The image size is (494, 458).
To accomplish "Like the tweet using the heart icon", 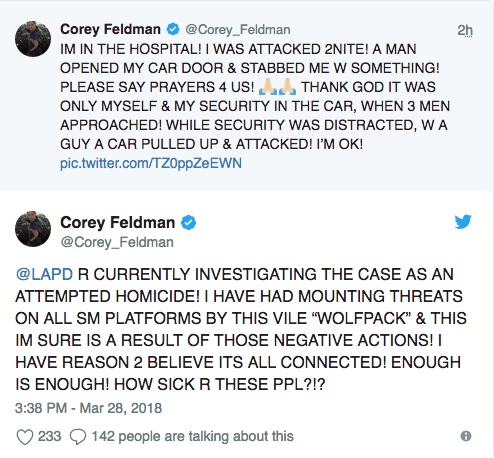I will [25, 437].
